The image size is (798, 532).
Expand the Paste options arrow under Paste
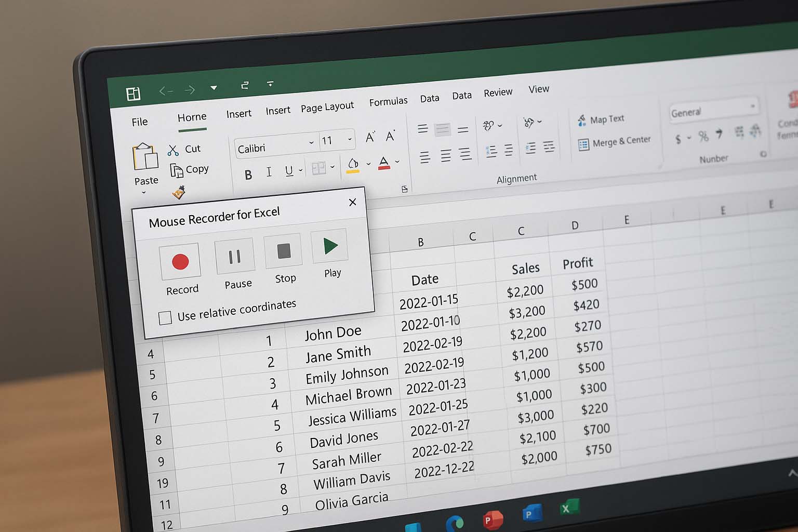coord(144,193)
